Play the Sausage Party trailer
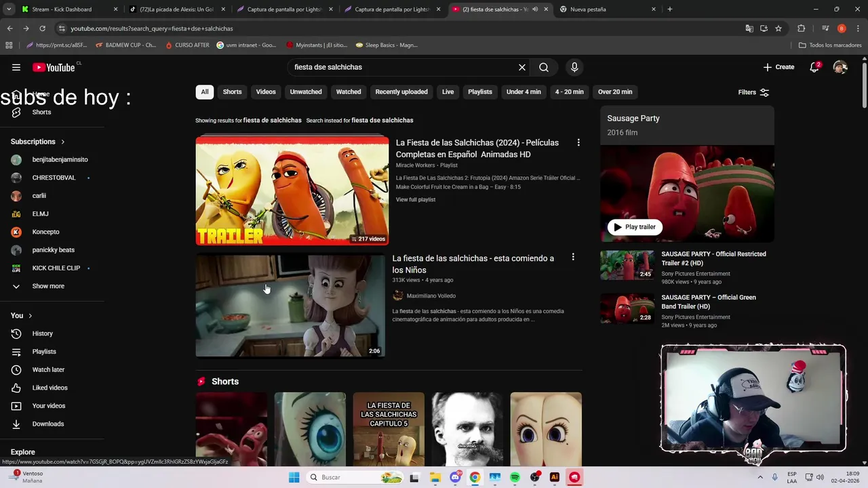This screenshot has height=488, width=868. point(635,227)
